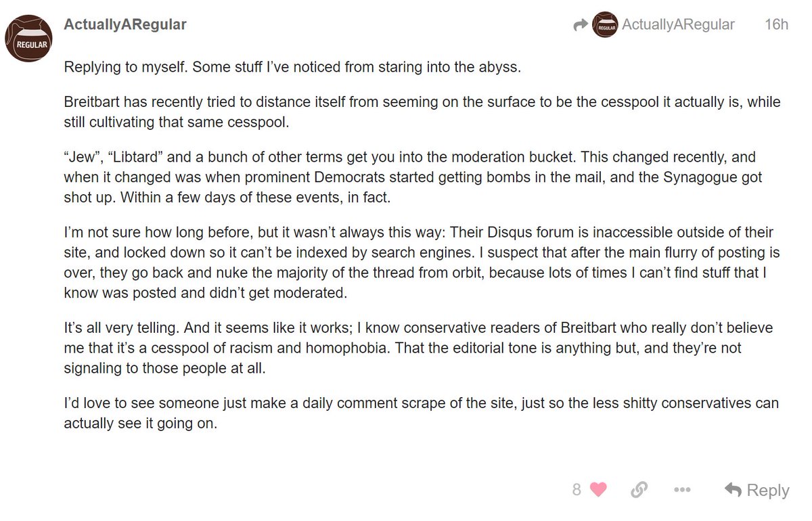
Task: Click the paragraph about a daily comment scrape
Action: [x=421, y=414]
